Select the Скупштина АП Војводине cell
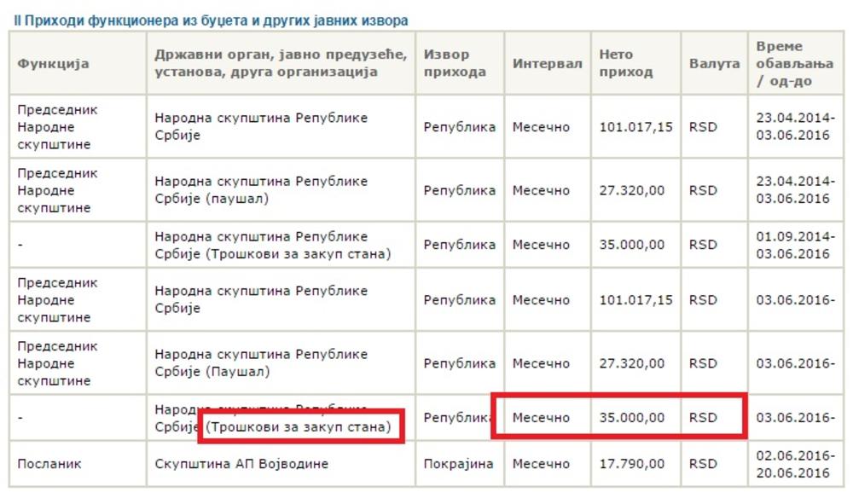Screen dimensions: 853x504 pyautogui.click(x=241, y=464)
